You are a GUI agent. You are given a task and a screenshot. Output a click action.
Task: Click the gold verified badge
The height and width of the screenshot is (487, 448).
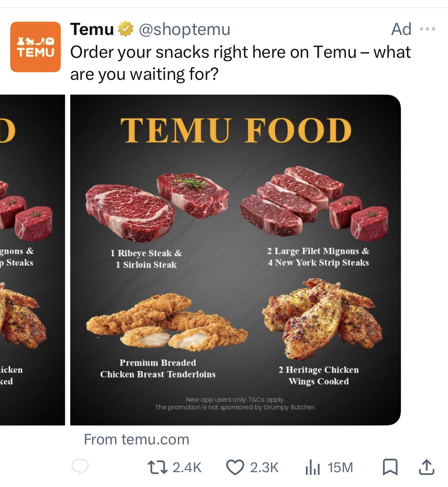click(126, 29)
